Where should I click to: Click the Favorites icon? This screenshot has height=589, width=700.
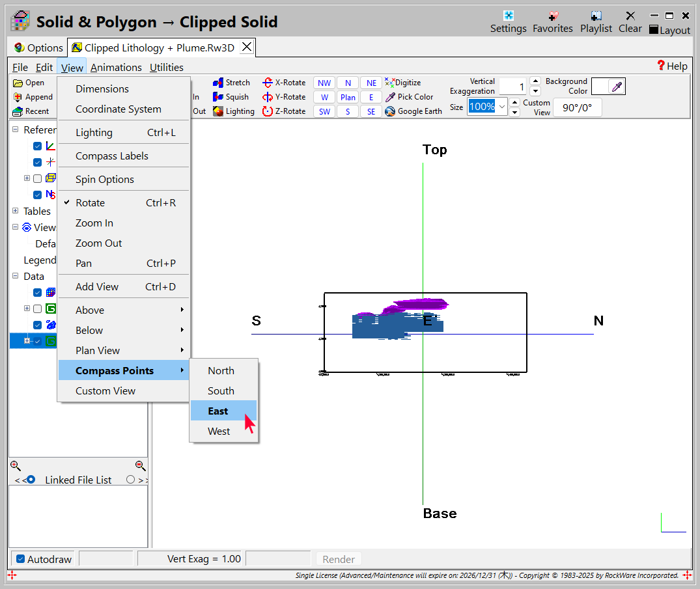pos(553,16)
